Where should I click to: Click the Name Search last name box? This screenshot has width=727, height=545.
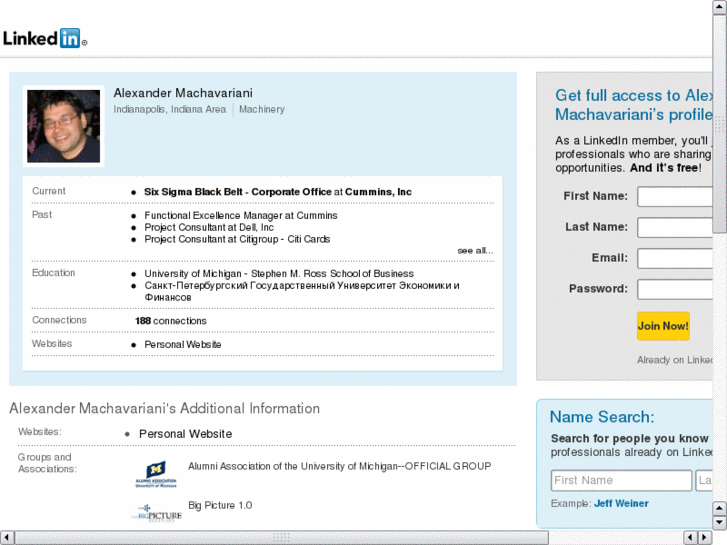[x=704, y=481]
